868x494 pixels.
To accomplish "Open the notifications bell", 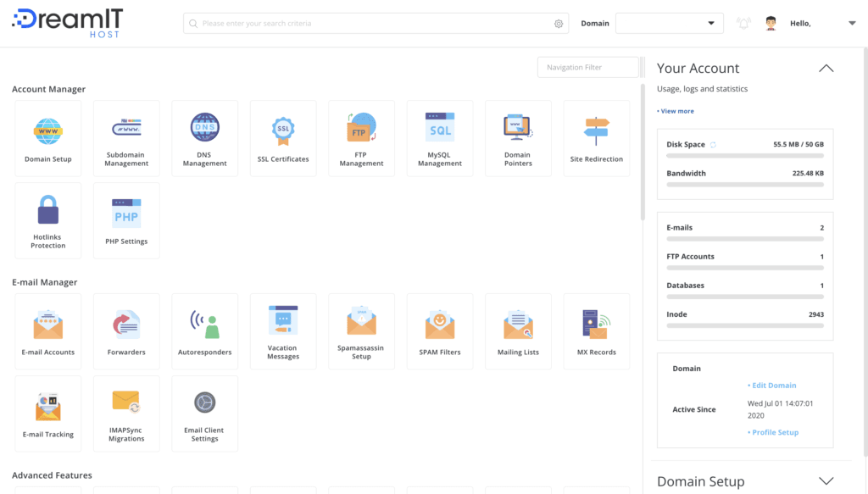I will point(743,23).
